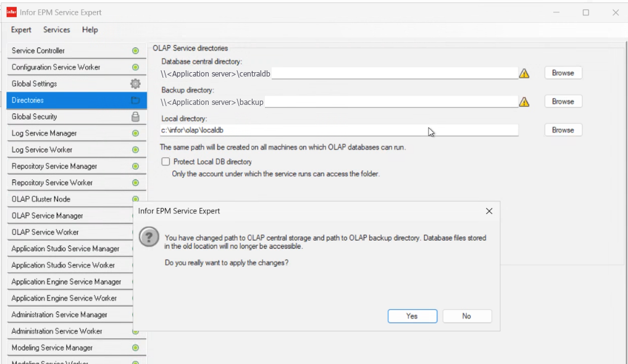Screen dimensions: 628x364
Task: Browse for the Database central directory
Action: tap(563, 73)
